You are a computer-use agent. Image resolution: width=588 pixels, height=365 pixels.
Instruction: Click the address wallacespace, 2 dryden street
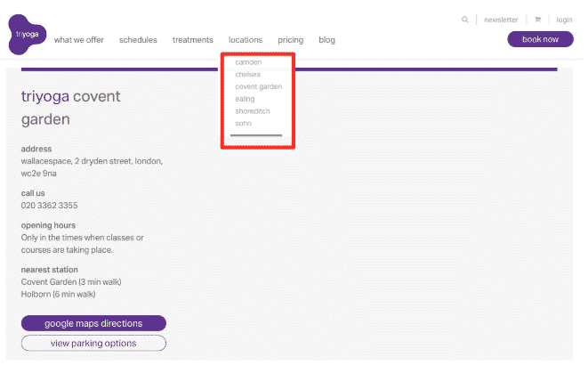click(x=92, y=167)
